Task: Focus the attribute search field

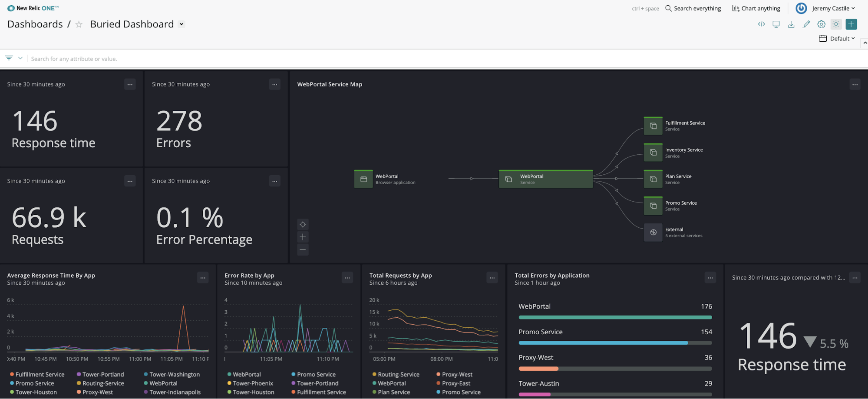Action: click(x=447, y=59)
